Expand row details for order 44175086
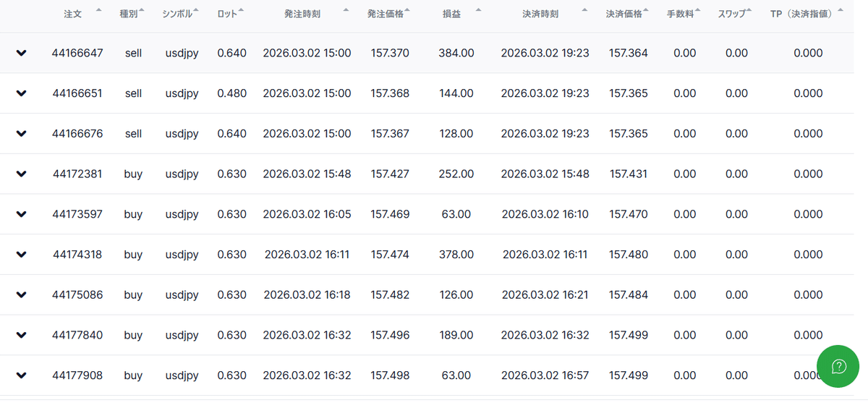868x403 pixels. (21, 295)
